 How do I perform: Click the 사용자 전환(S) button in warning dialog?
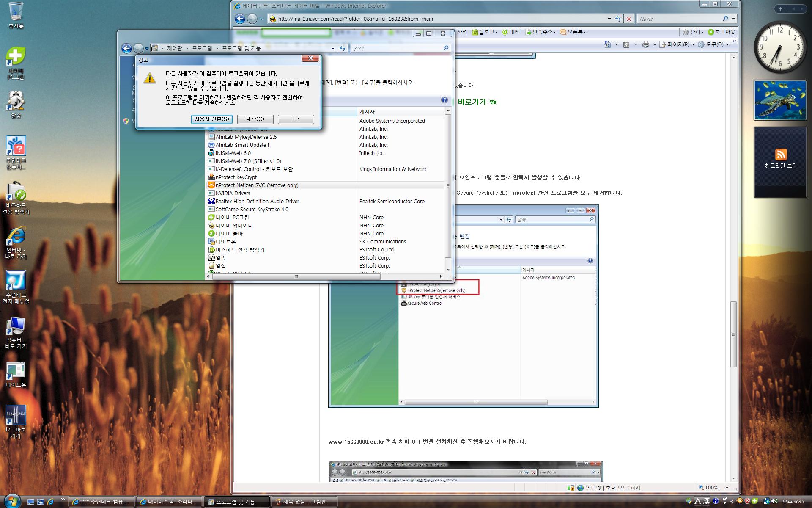[x=212, y=119]
